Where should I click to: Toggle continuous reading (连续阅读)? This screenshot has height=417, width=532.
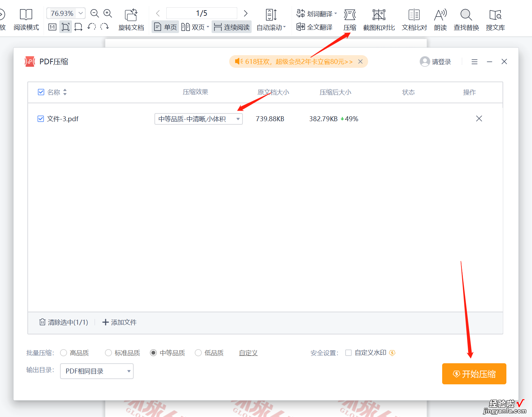232,27
